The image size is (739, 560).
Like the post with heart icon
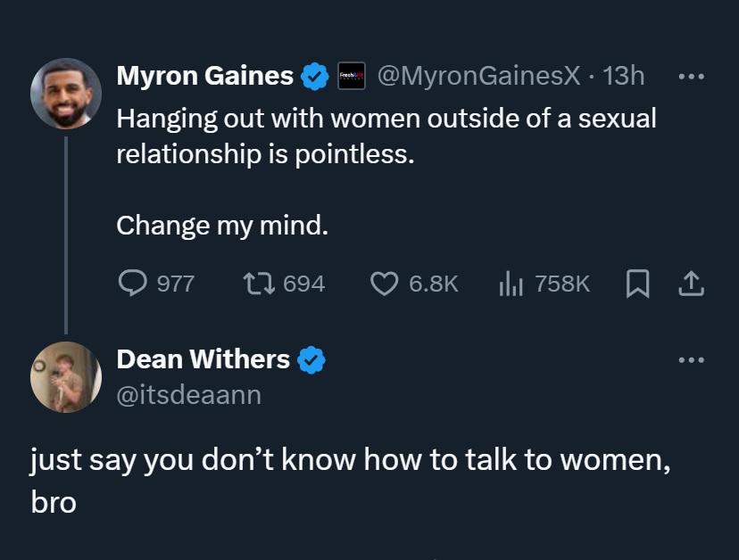coord(384,284)
